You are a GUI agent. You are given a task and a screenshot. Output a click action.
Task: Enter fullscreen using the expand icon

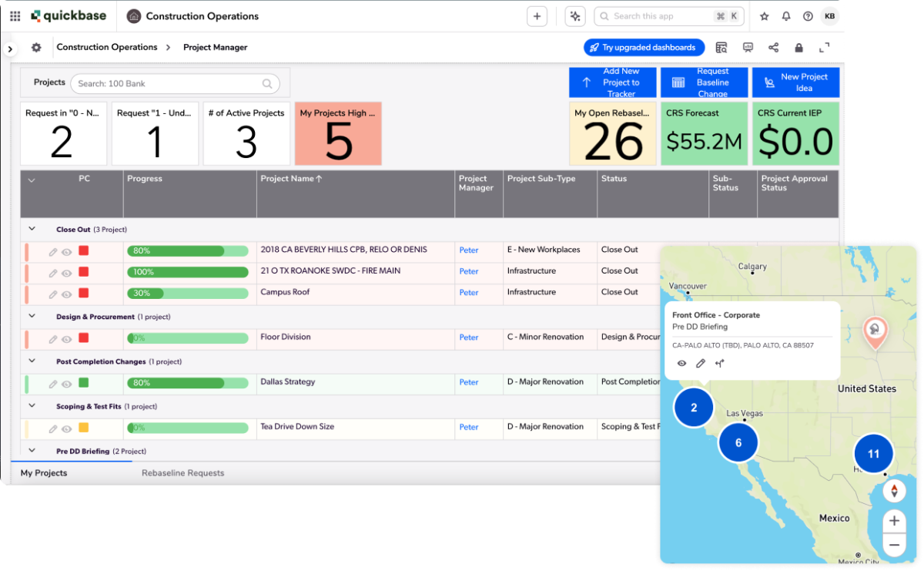click(x=825, y=47)
